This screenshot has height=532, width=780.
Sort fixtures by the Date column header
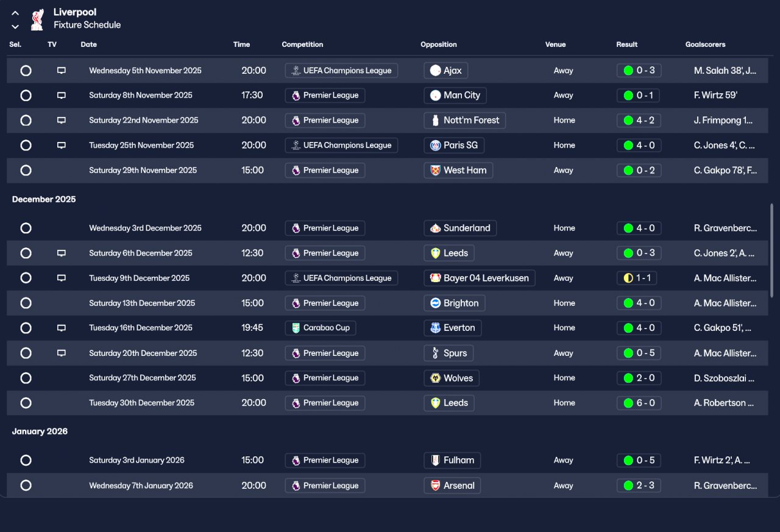(x=89, y=44)
